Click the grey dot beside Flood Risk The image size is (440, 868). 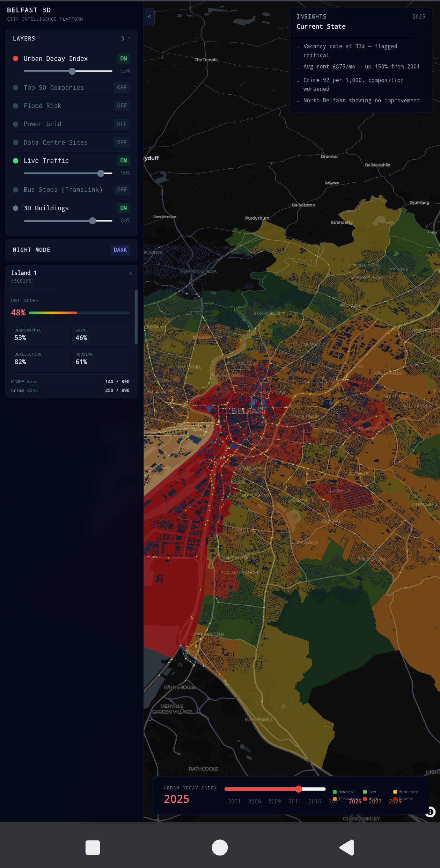[x=16, y=106]
